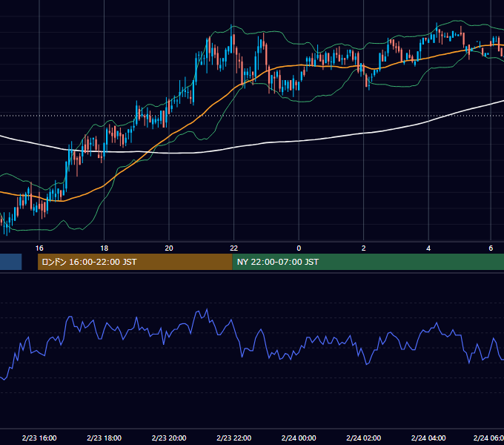Click the 2/24 04:00 label on the lower axis

tap(428, 438)
